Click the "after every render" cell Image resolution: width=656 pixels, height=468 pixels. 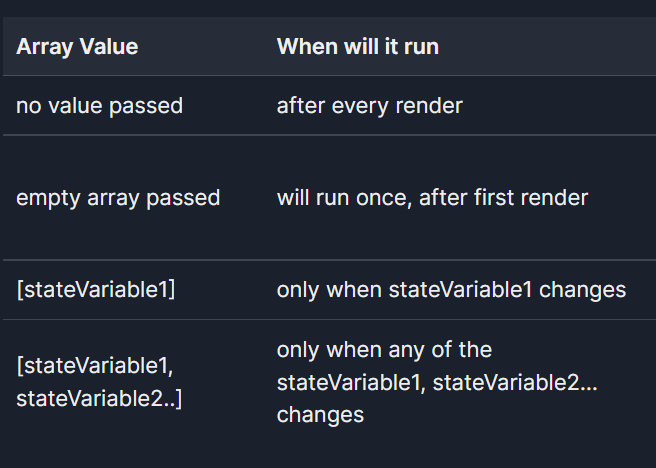coord(369,105)
